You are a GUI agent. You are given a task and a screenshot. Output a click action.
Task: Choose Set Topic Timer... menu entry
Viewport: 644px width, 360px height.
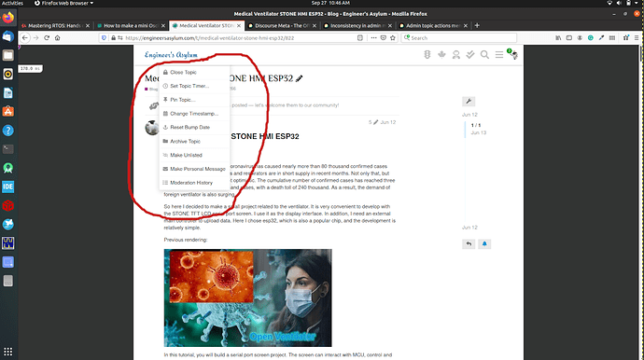pyautogui.click(x=194, y=86)
